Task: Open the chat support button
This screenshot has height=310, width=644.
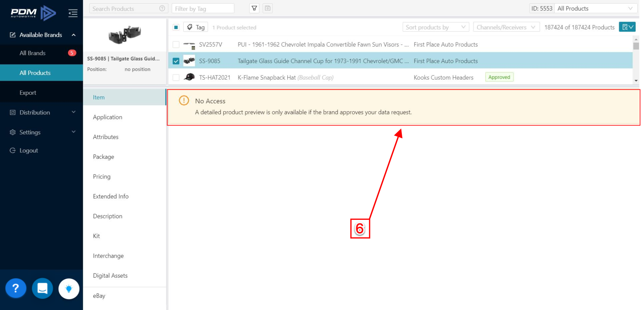Action: (42, 288)
